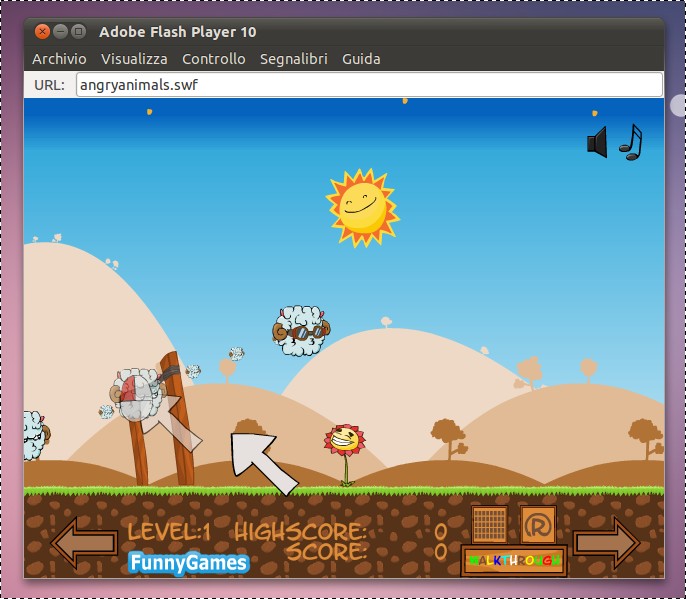The height and width of the screenshot is (599, 686).
Task: Go to previous level left arrow
Action: click(84, 543)
